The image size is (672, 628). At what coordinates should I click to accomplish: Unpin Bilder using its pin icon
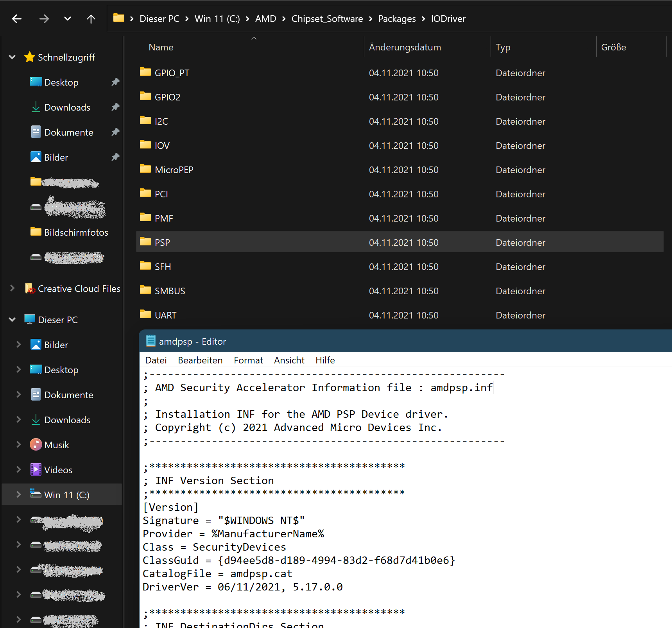click(115, 157)
